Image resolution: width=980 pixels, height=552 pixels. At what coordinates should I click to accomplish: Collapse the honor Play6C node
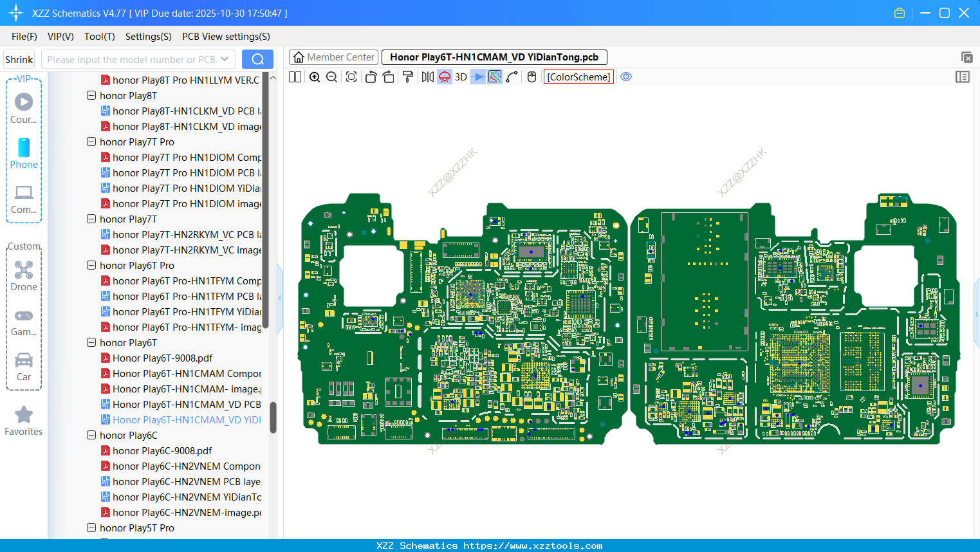point(91,435)
